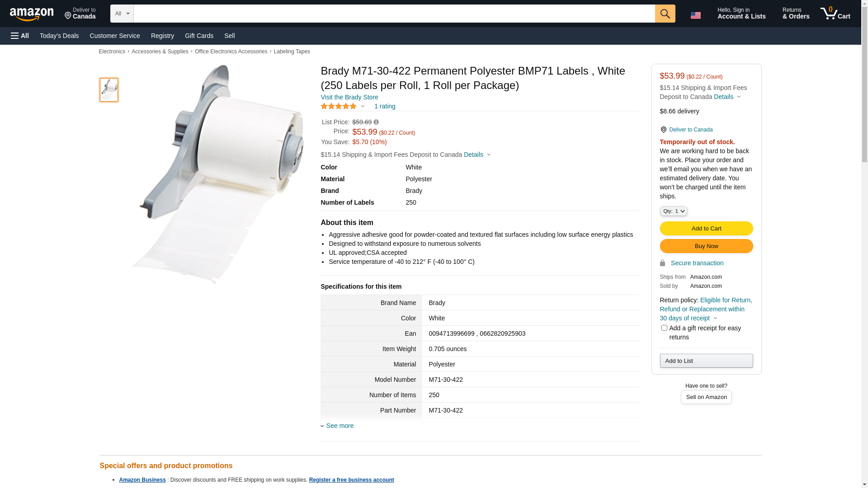Click the magnifying glass search button
This screenshot has height=488, width=868.
point(665,14)
